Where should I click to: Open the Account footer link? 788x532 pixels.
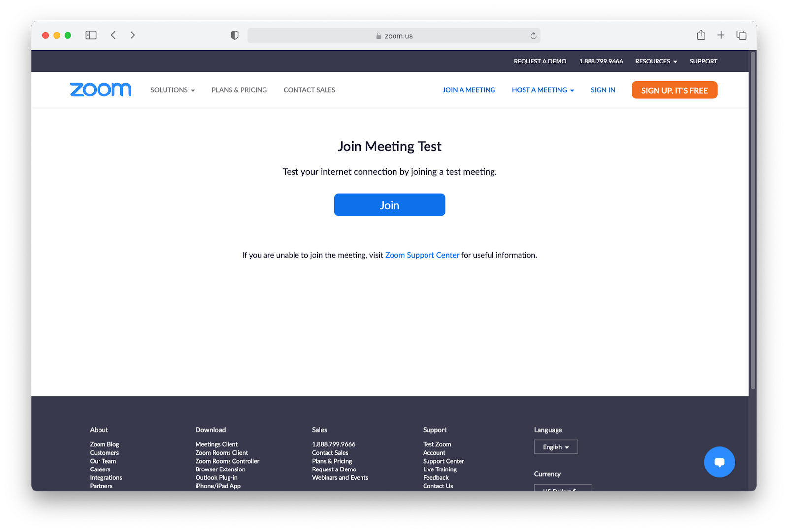(434, 453)
